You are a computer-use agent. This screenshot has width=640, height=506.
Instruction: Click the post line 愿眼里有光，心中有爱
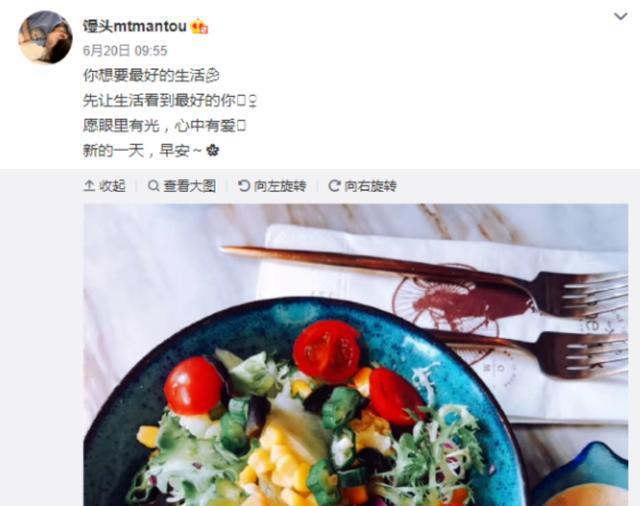[159, 126]
